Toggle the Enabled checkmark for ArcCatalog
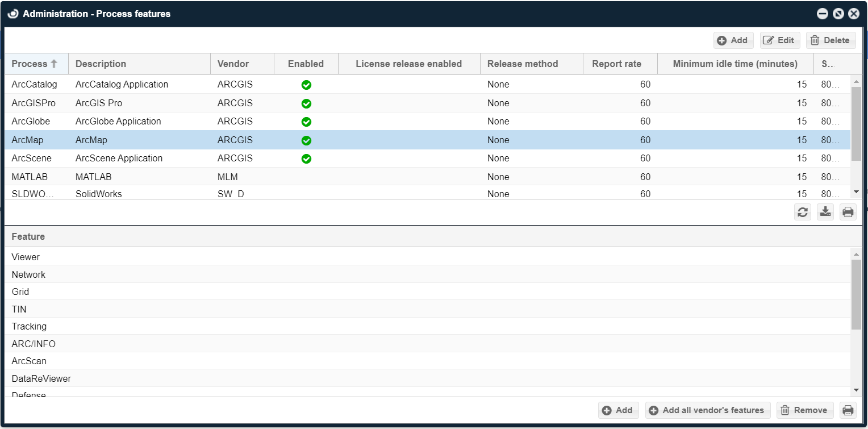This screenshot has height=429, width=868. coord(306,85)
